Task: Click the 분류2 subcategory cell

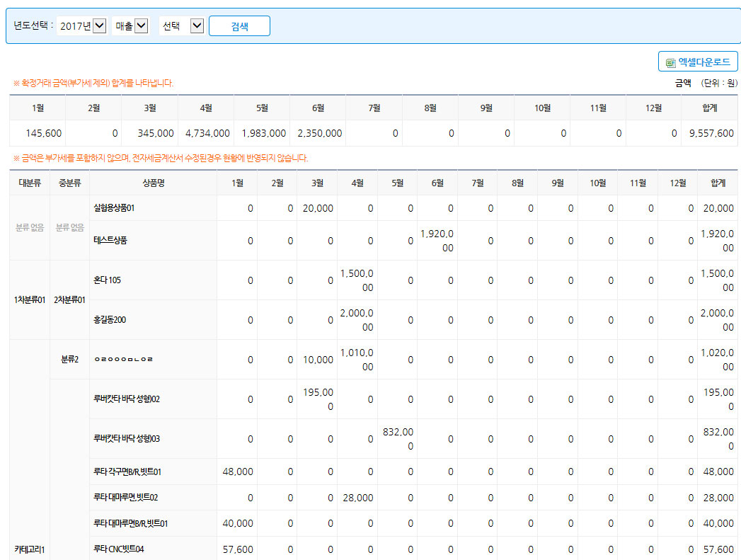Action: click(x=69, y=360)
